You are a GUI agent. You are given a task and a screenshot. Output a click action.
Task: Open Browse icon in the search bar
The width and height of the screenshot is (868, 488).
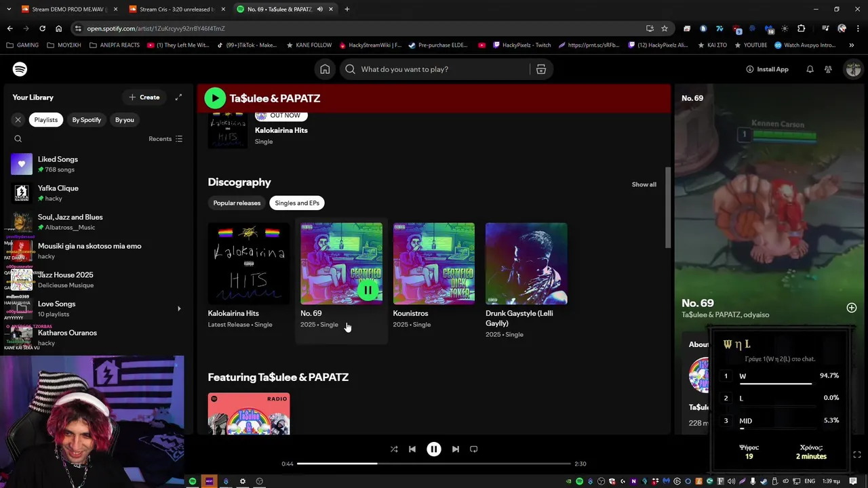tap(541, 69)
